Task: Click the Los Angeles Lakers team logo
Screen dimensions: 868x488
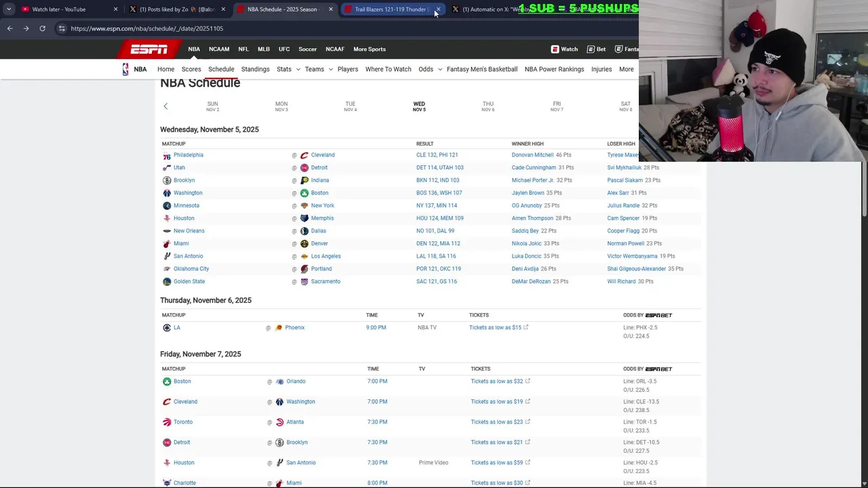Action: coord(304,256)
